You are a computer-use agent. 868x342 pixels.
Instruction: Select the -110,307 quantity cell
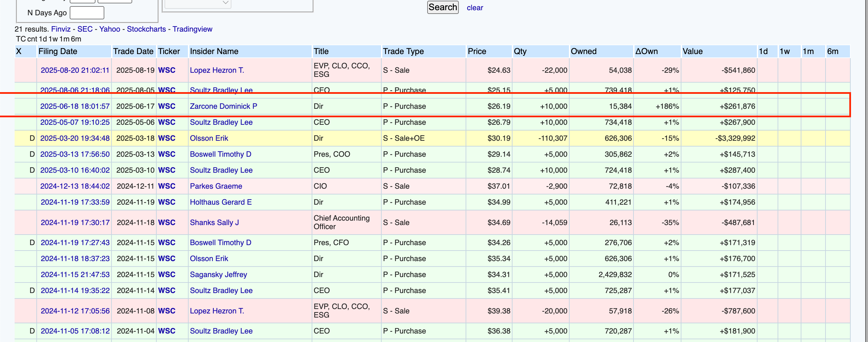point(540,138)
